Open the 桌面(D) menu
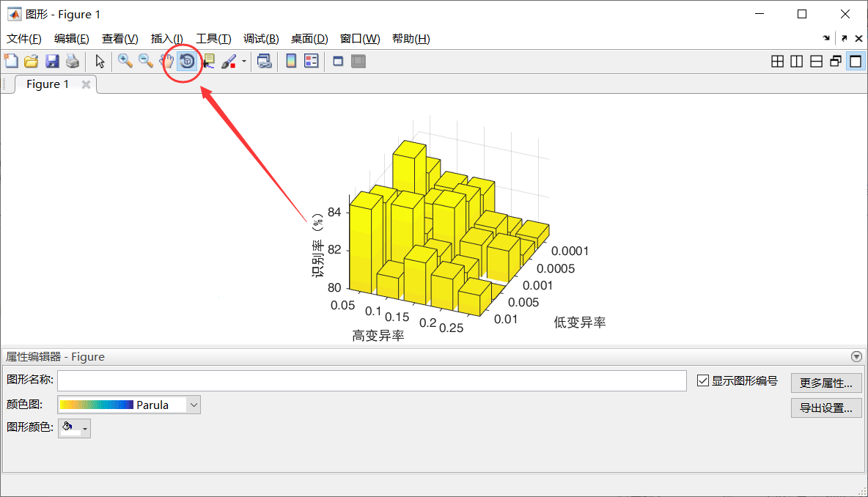The image size is (868, 497). point(309,39)
